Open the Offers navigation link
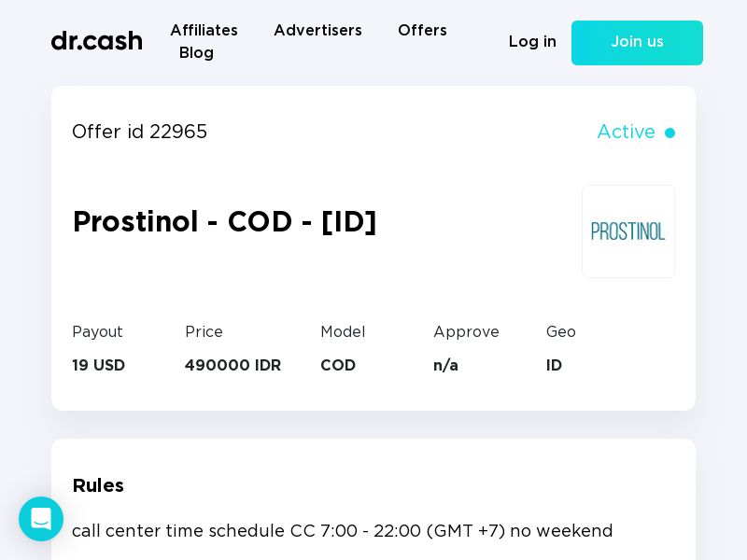747x560 pixels. (x=422, y=31)
